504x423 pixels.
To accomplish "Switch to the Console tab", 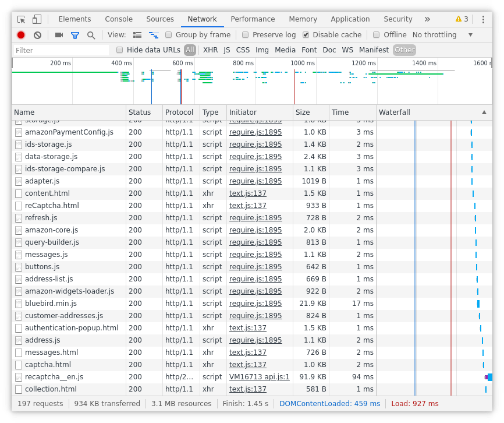I will (x=118, y=19).
